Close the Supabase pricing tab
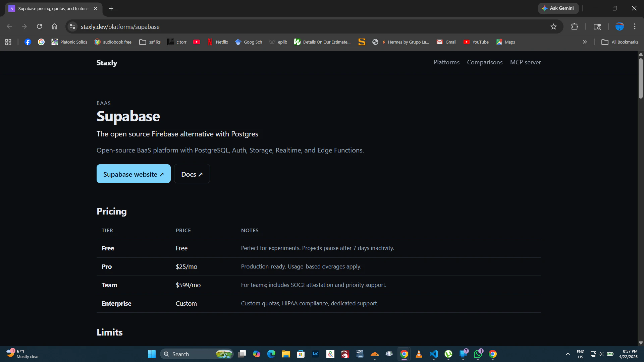Screen dimensions: 644x362 click(x=96, y=8)
